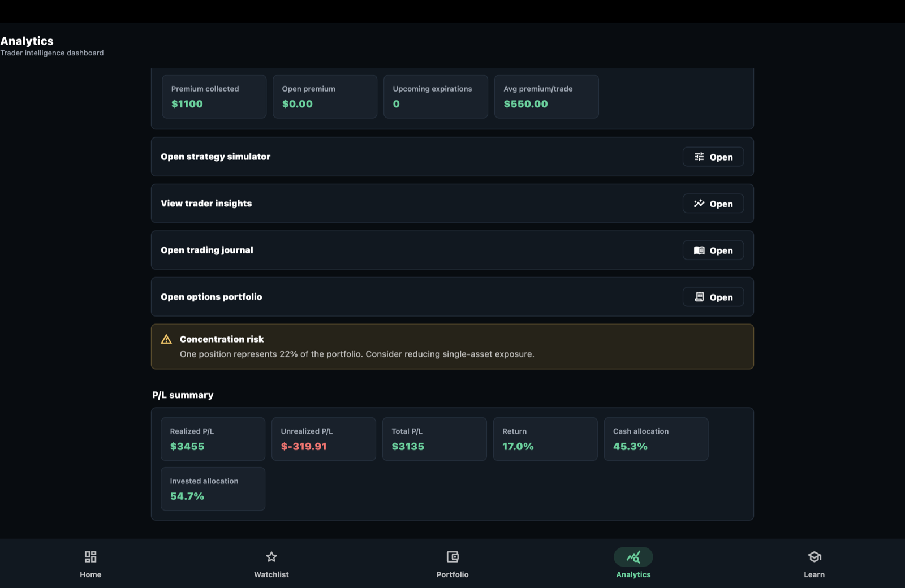This screenshot has width=905, height=588.
Task: Click the trend line icon on the trader insights button
Action: (x=699, y=204)
